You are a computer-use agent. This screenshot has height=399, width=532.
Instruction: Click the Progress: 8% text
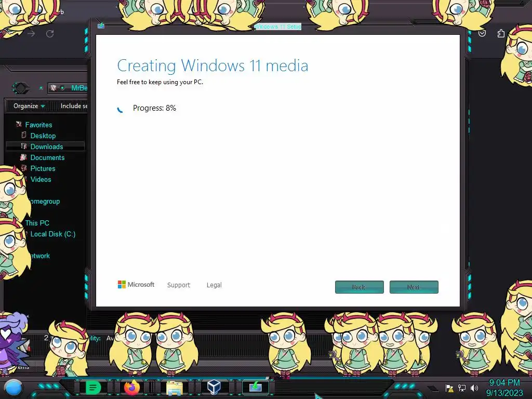[x=154, y=108]
